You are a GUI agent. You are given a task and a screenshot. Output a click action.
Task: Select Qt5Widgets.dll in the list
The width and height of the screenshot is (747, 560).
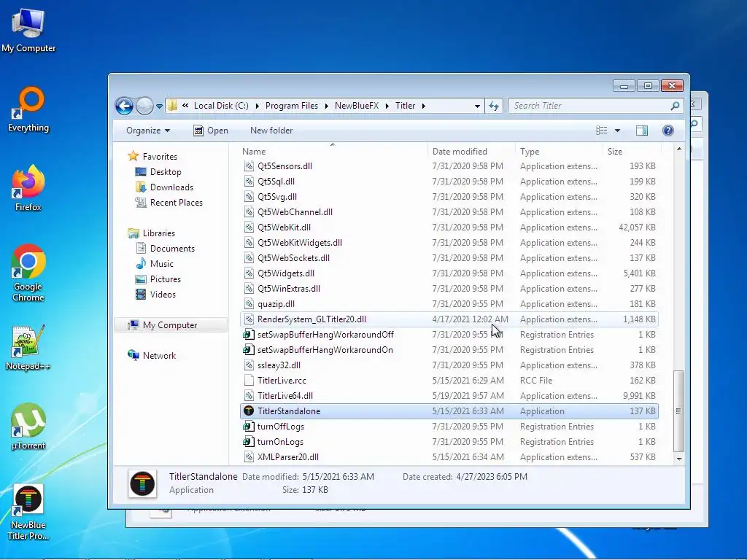click(x=449, y=273)
